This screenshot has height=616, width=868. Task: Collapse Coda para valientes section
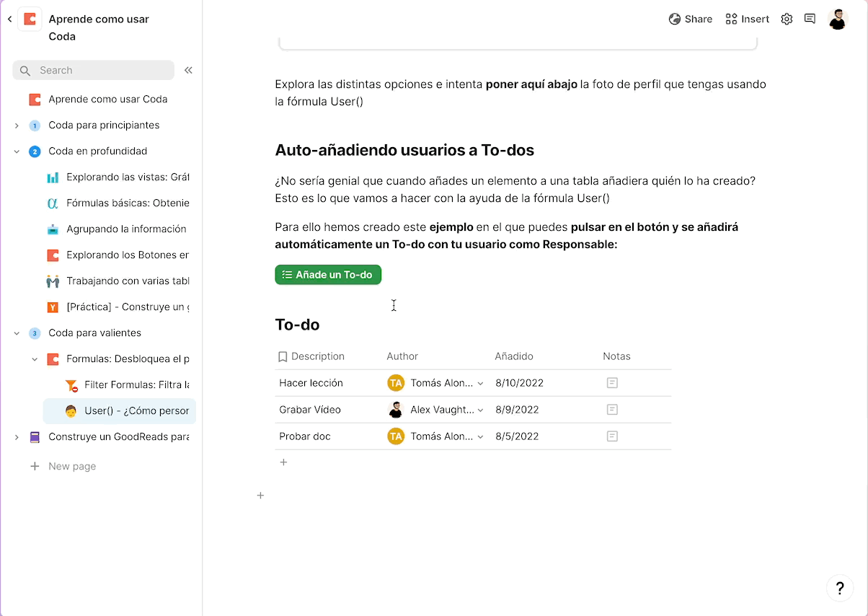click(x=17, y=333)
